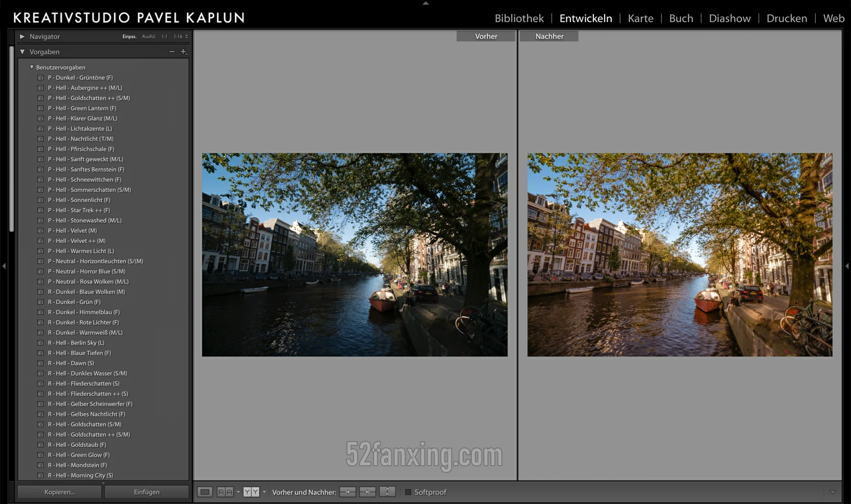851x504 pixels.
Task: Open the R/A view options dropdown arrow
Action: click(238, 492)
